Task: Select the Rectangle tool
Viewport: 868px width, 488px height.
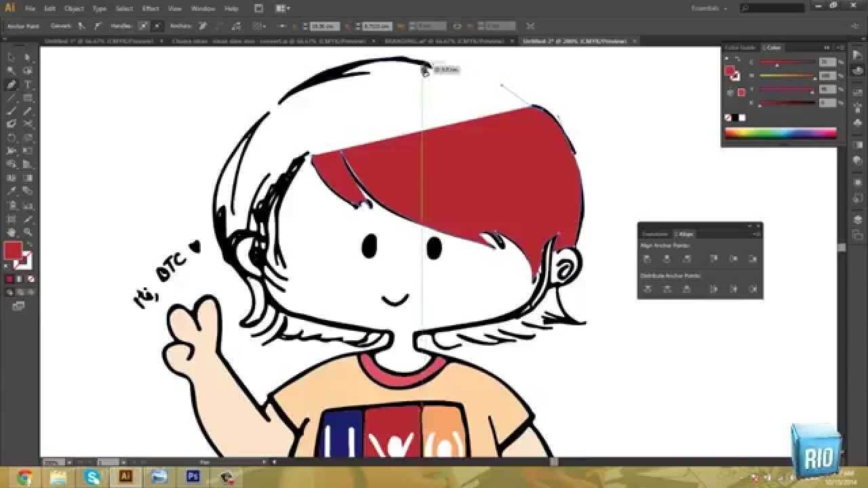Action: coord(28,98)
